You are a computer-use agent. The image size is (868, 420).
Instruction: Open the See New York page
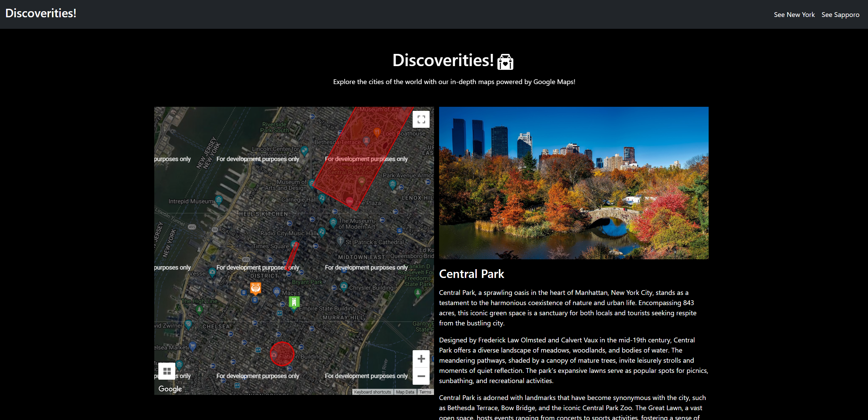(794, 15)
